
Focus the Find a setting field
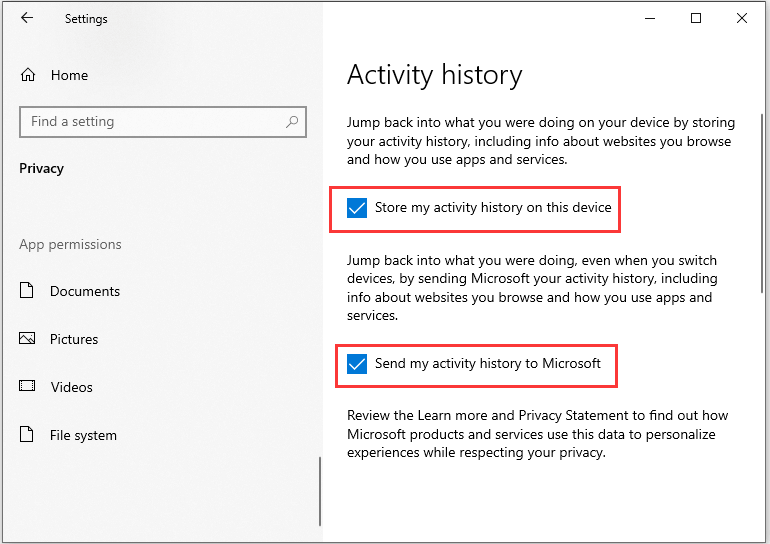tap(163, 122)
